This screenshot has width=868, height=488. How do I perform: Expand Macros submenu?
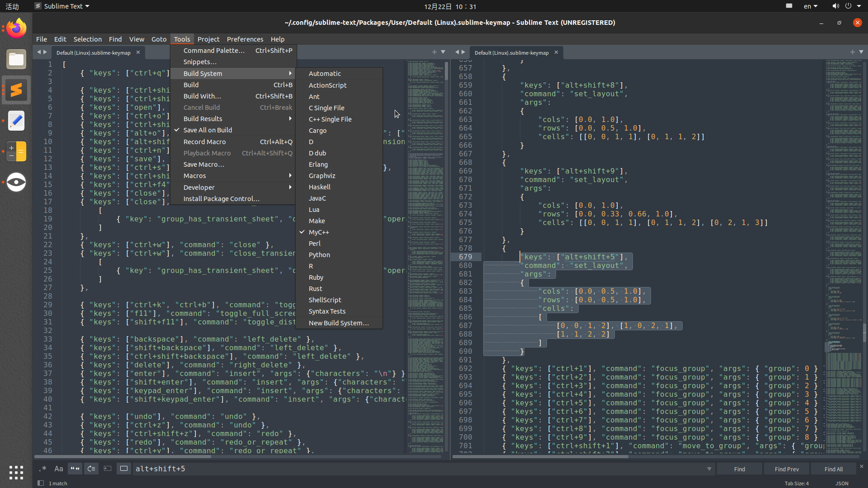pyautogui.click(x=233, y=176)
